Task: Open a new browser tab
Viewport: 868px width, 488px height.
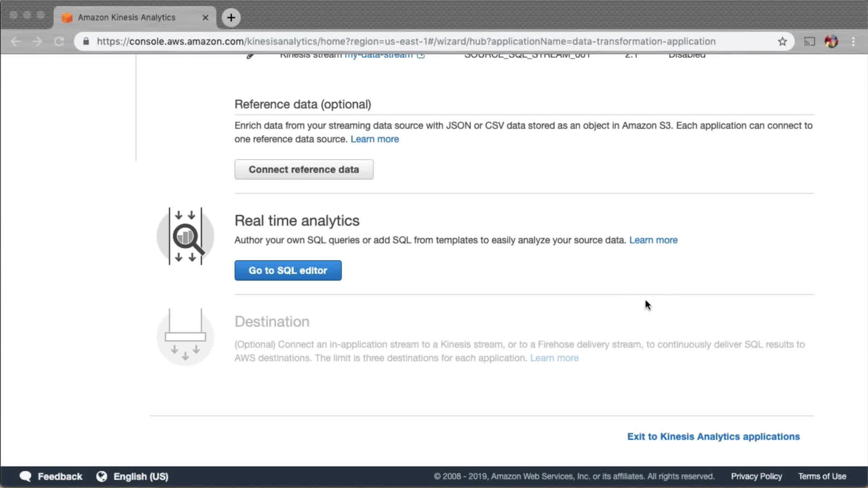Action: 231,18
